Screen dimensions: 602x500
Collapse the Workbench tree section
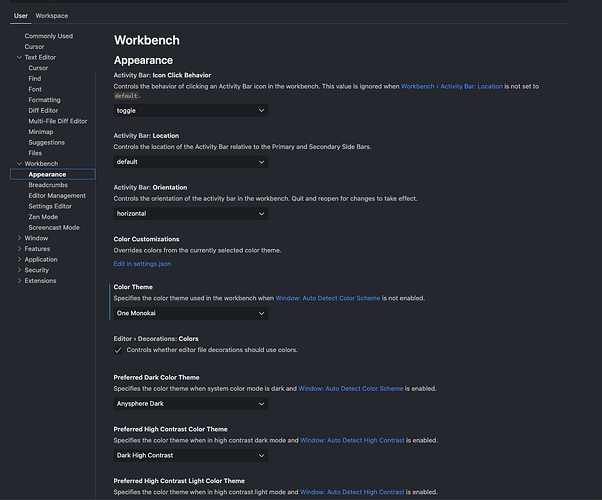point(19,163)
